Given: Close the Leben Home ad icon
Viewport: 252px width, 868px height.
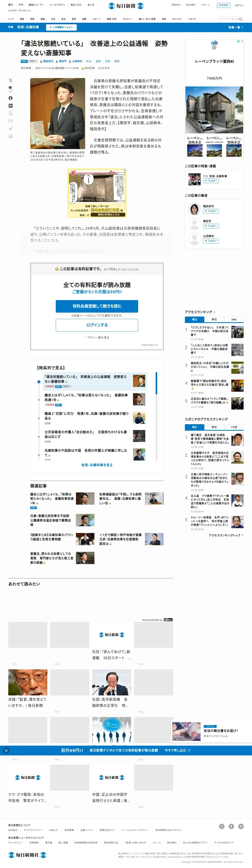Looking at the screenshot, I should [x=242, y=41].
